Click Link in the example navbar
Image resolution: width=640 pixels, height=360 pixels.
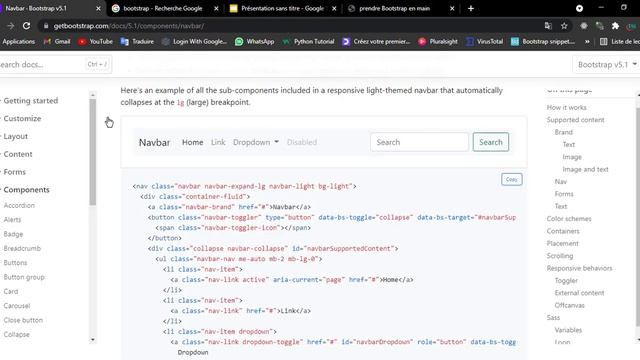(218, 142)
